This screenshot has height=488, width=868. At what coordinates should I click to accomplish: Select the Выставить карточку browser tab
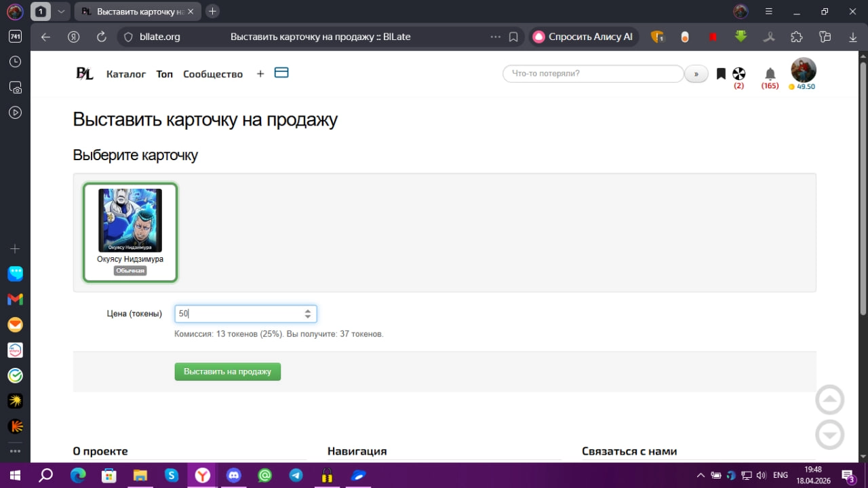click(x=139, y=12)
